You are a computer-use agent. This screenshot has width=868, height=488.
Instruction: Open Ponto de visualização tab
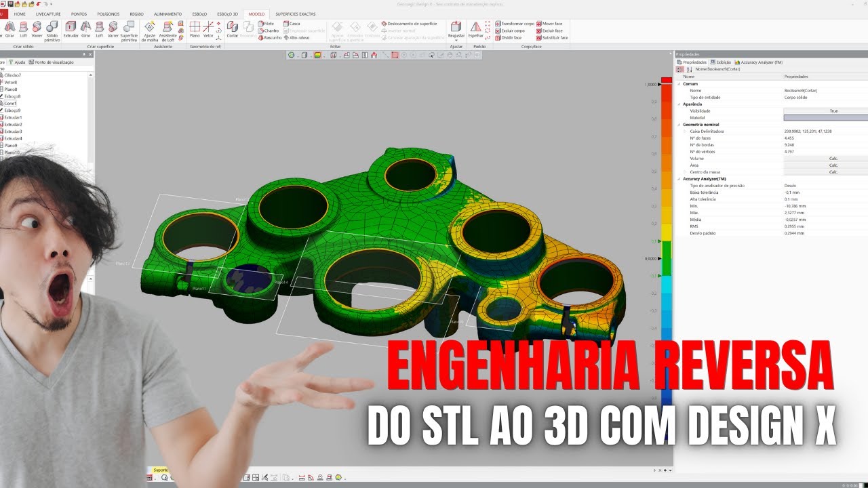tap(51, 62)
